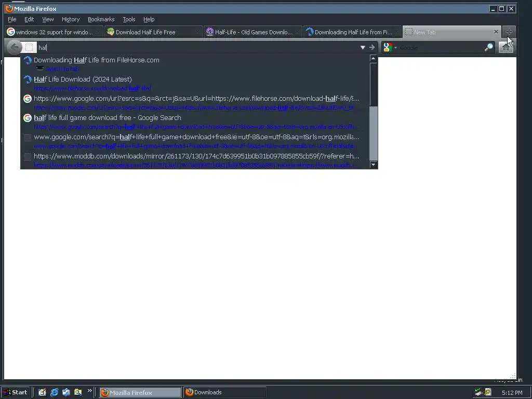Select Mozilla Firefox taskbar button

[140, 392]
